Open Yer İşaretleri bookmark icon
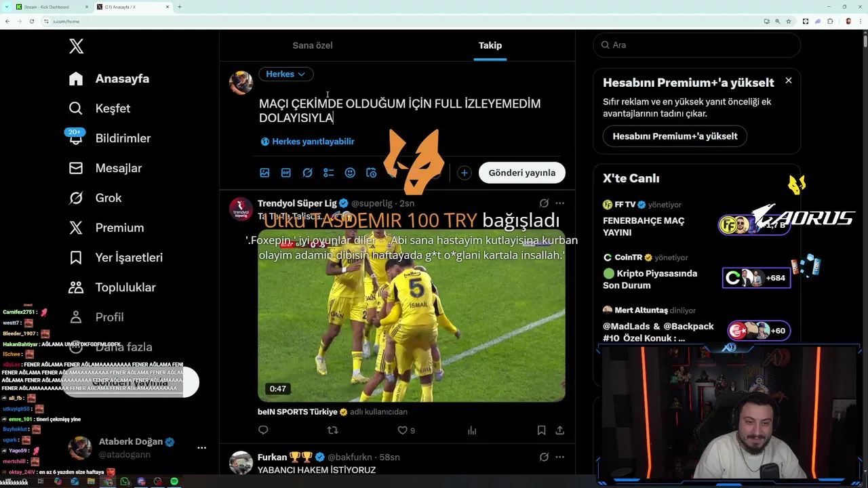This screenshot has width=868, height=488. pos(76,258)
